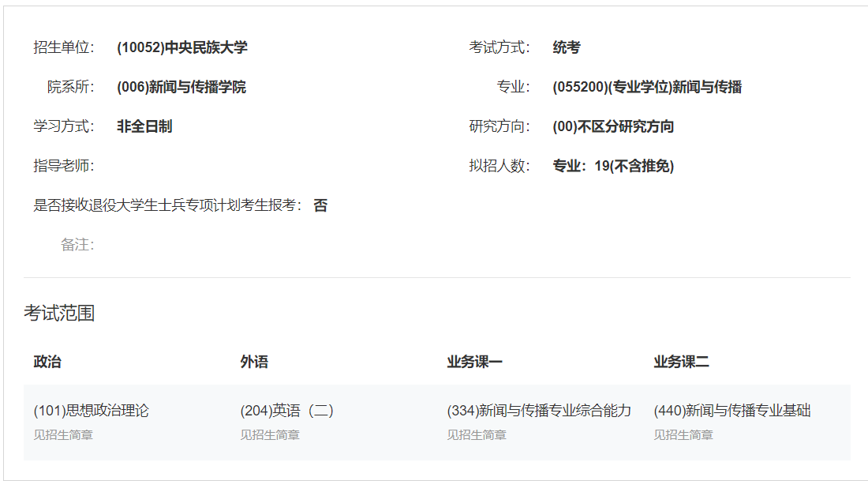Click the 考试方式 label
The image size is (868, 481).
pyautogui.click(x=499, y=47)
